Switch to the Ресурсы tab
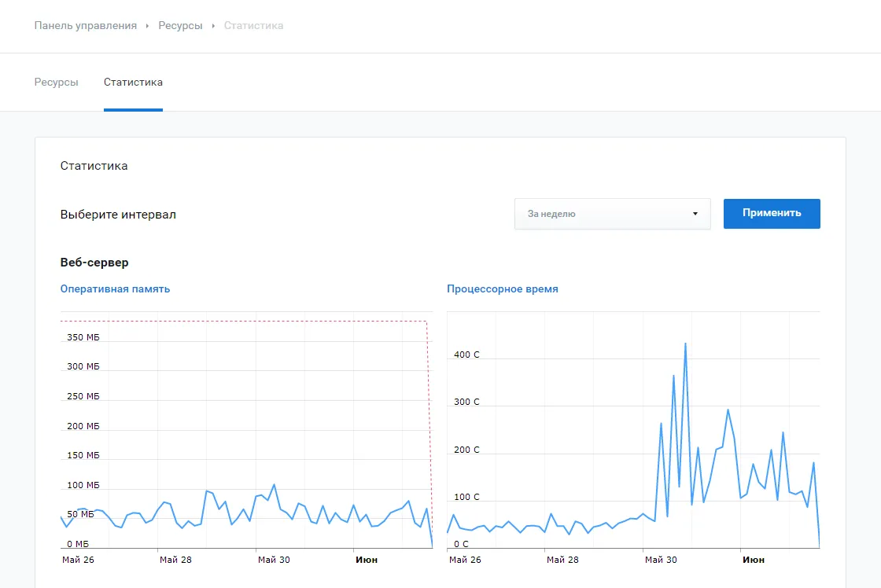This screenshot has width=881, height=588. pos(56,83)
